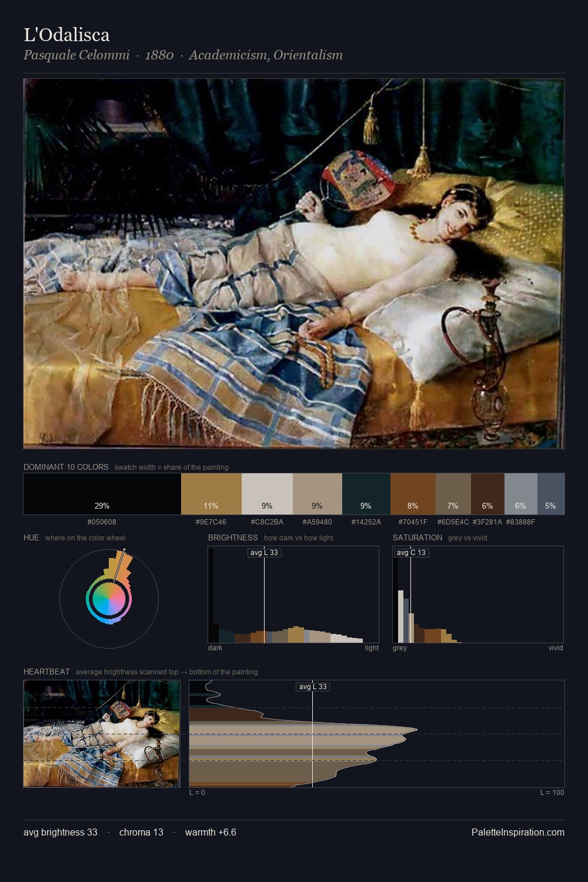Click the 'vivid' saturation axis label

pyautogui.click(x=556, y=648)
